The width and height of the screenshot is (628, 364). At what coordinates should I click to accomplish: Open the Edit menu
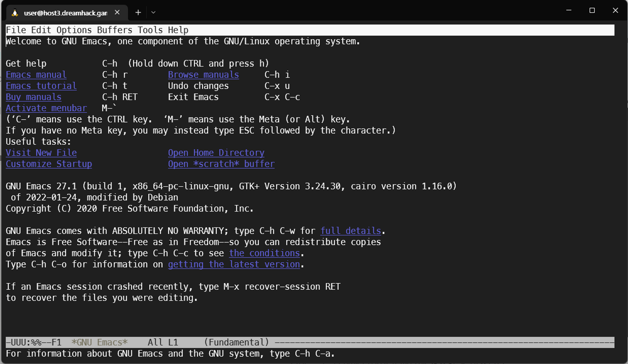click(x=41, y=30)
